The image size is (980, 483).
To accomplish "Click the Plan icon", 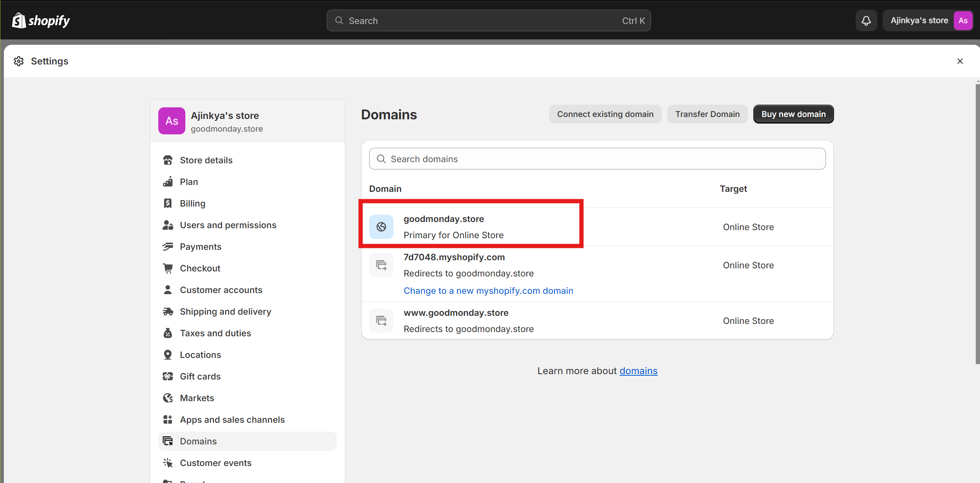I will click(x=168, y=182).
